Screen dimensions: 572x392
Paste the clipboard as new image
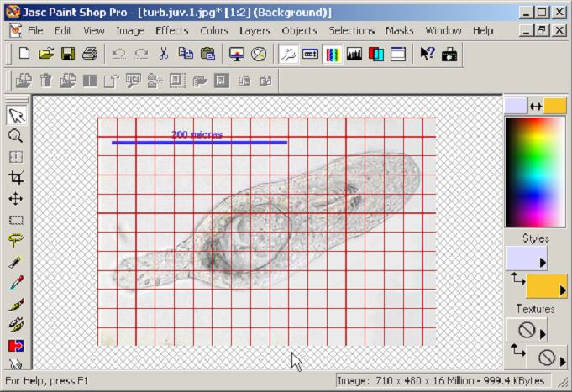(207, 54)
